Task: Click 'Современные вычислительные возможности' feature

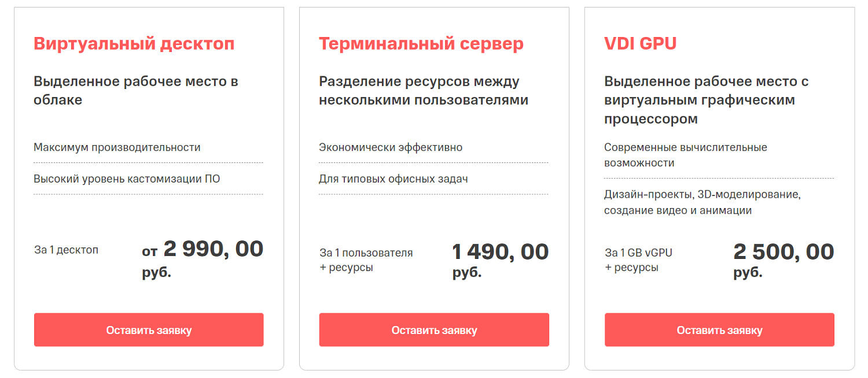Action: (x=685, y=155)
